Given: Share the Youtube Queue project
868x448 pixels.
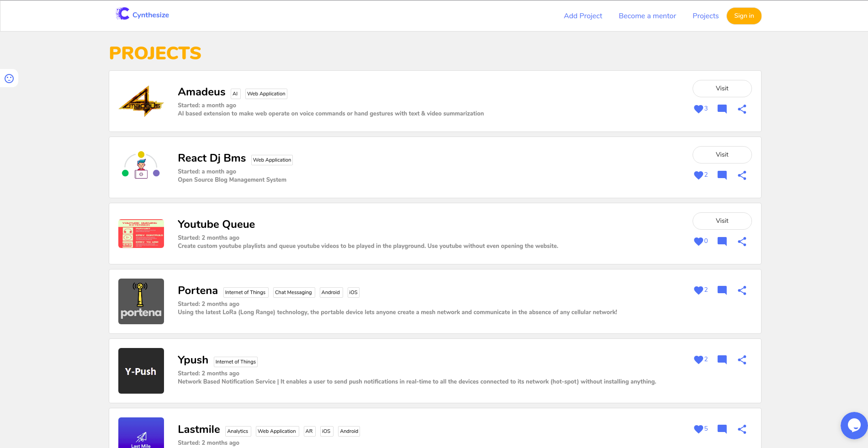Looking at the screenshot, I should [742, 242].
